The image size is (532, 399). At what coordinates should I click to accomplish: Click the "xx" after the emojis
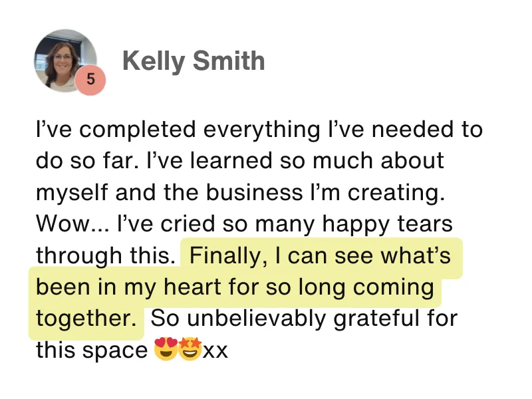tap(215, 350)
